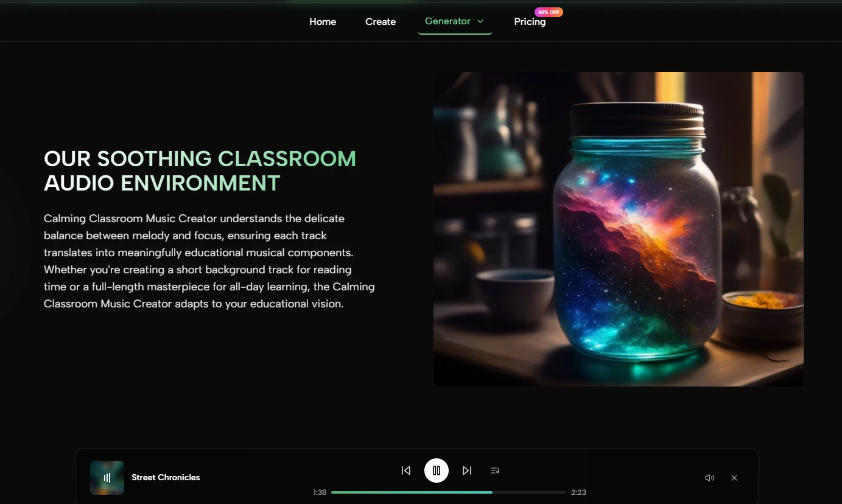Click the Street Chronicles album artwork
Viewport: 842px width, 504px height.
pyautogui.click(x=107, y=478)
